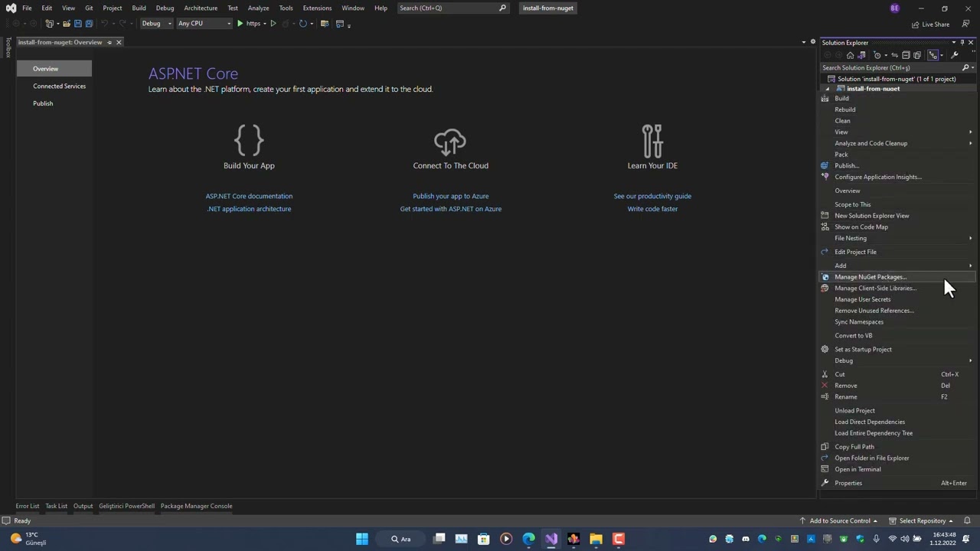Screen dimensions: 980x551
Task: Open the Architecture menu
Action: 201,8
